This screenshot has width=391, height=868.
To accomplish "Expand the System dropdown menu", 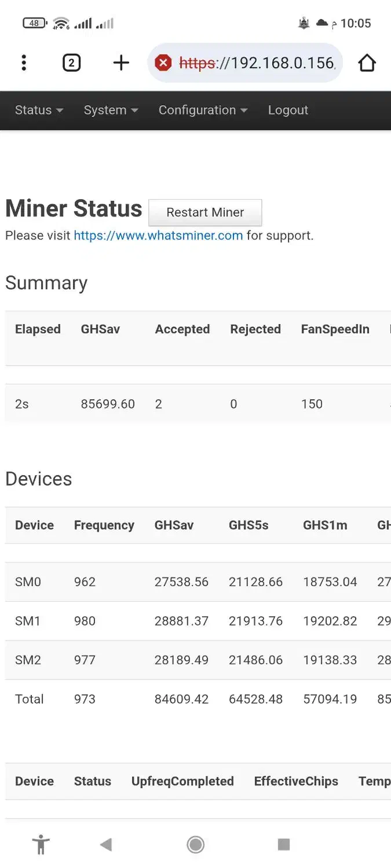I will 111,110.
